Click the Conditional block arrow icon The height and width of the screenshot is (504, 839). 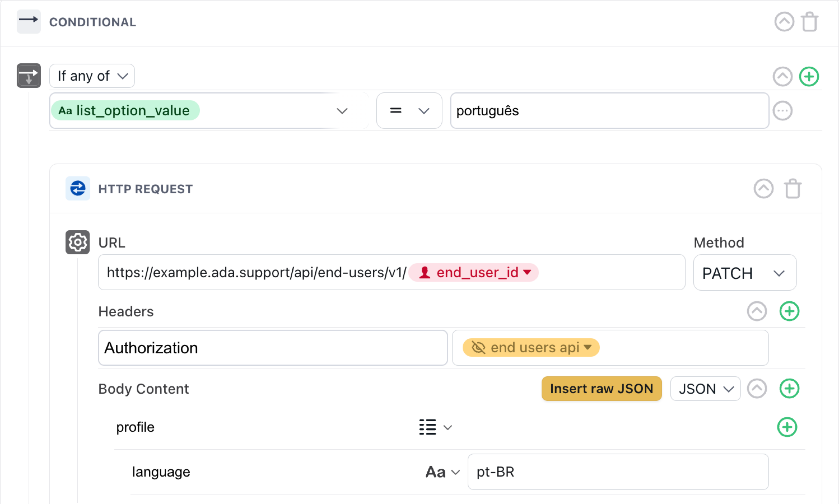(x=29, y=21)
